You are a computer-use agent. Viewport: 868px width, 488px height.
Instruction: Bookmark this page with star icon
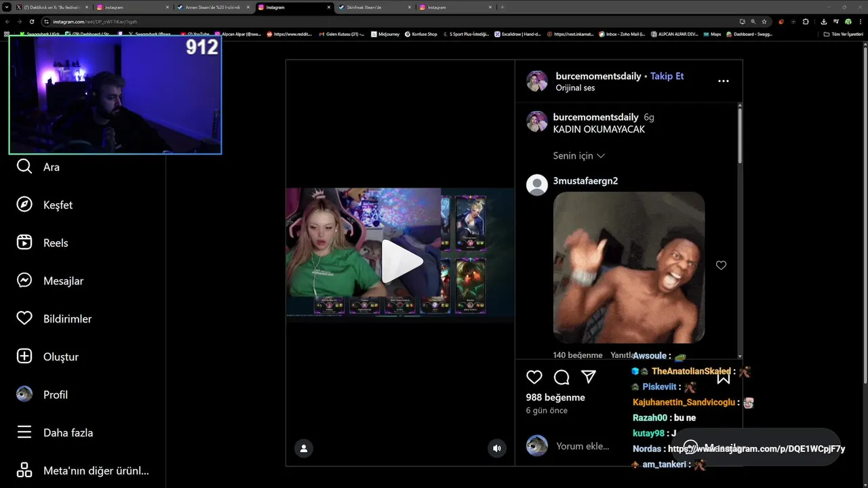pos(764,22)
